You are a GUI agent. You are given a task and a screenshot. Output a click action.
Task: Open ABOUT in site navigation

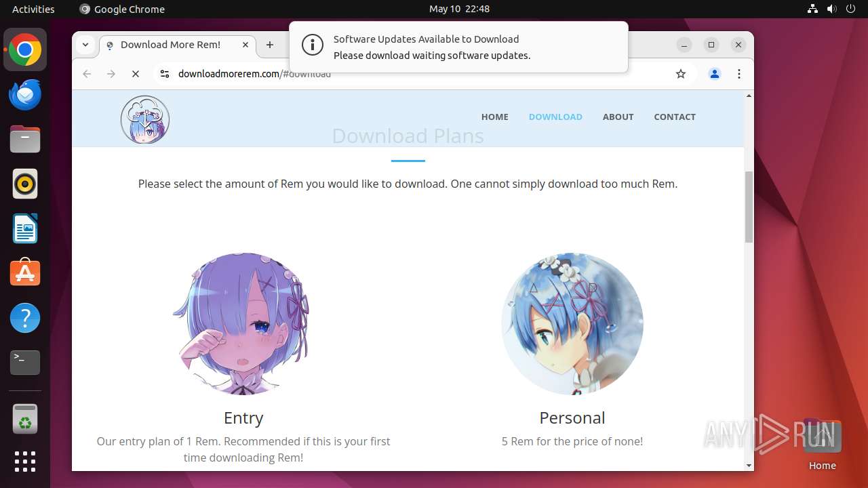(x=618, y=117)
